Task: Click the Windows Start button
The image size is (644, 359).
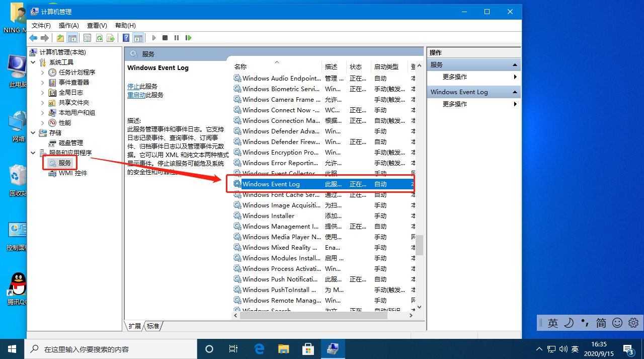Action: click(12, 349)
